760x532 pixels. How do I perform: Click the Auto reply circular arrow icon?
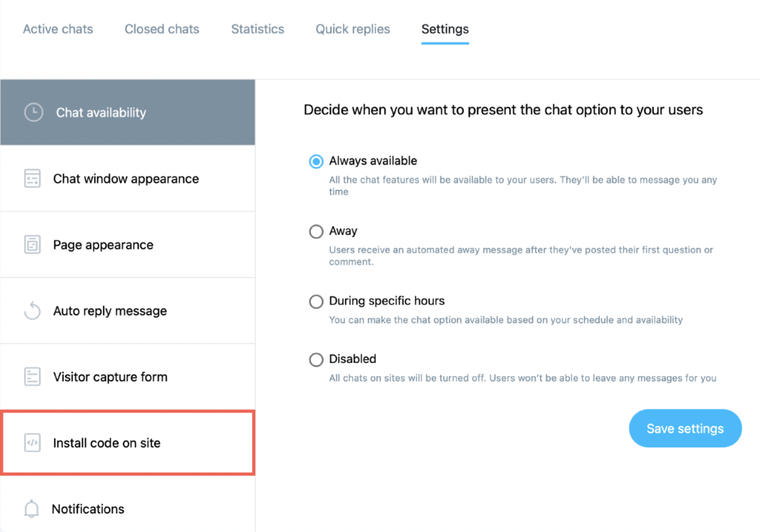(x=33, y=311)
